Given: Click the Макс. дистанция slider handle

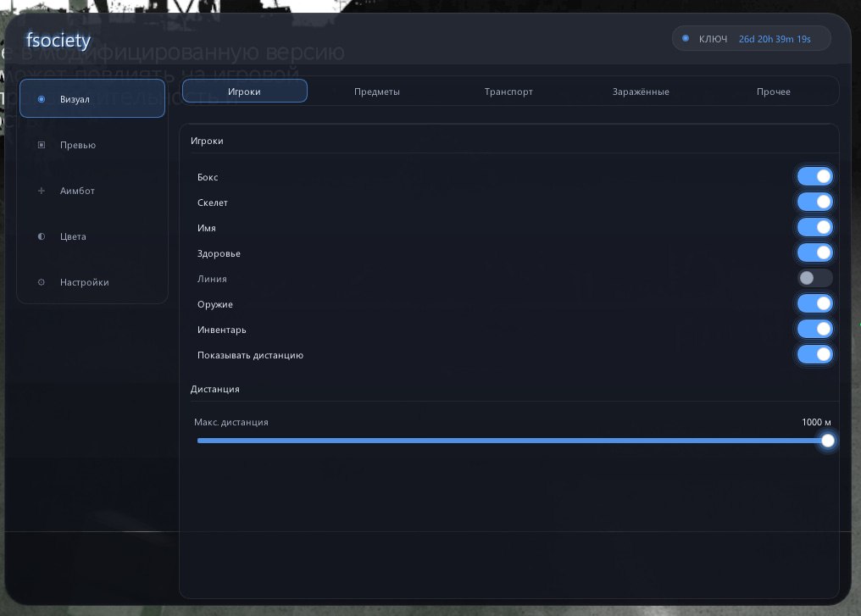Looking at the screenshot, I should click(827, 441).
